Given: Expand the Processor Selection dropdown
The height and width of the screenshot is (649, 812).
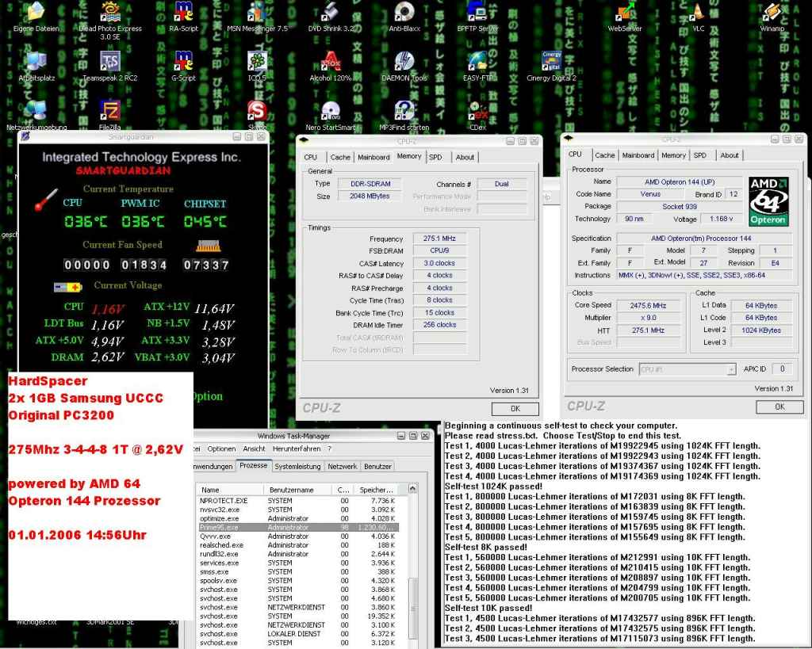Looking at the screenshot, I should pos(731,369).
